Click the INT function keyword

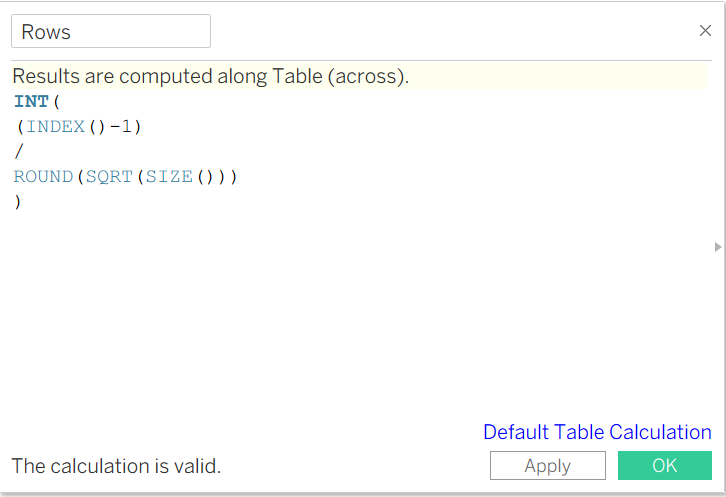(32, 102)
